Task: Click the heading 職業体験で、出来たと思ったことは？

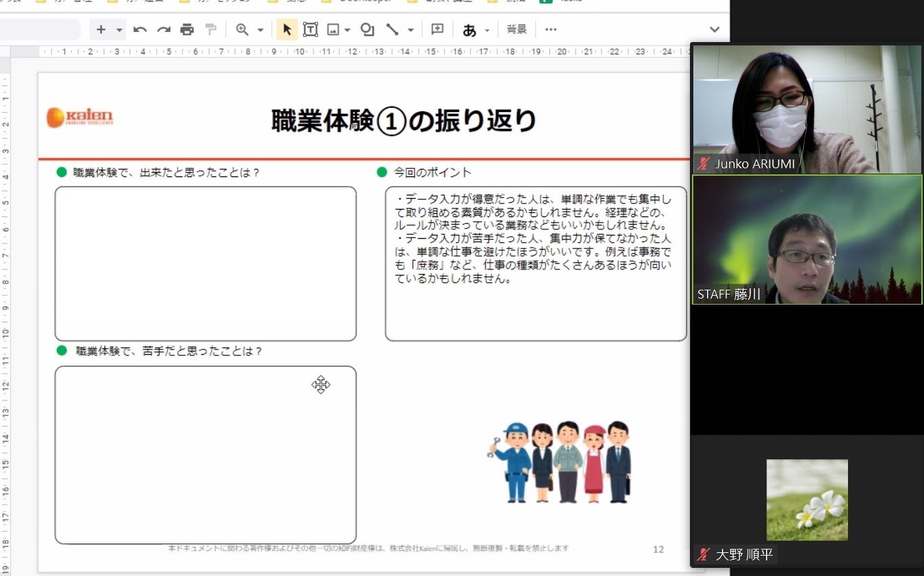Action: point(167,172)
